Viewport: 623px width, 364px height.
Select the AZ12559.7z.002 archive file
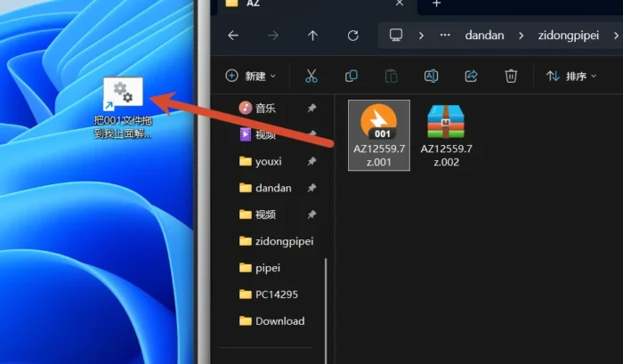click(x=446, y=135)
